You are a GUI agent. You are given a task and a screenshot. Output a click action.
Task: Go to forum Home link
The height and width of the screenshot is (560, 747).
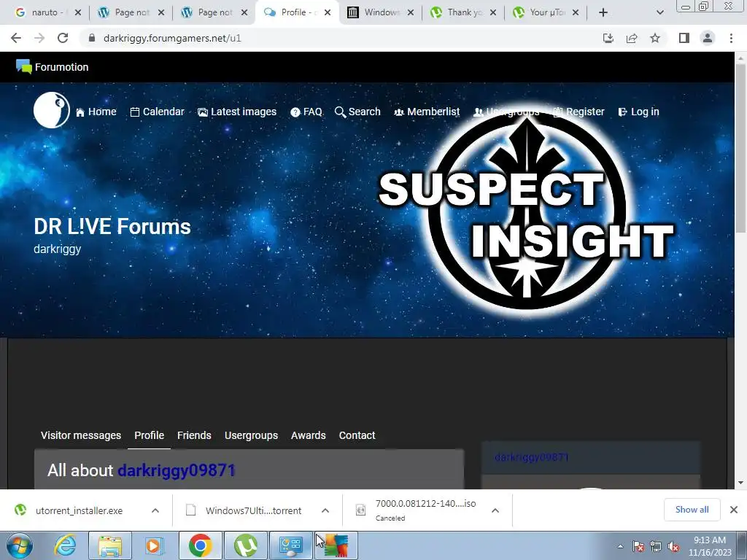(96, 112)
